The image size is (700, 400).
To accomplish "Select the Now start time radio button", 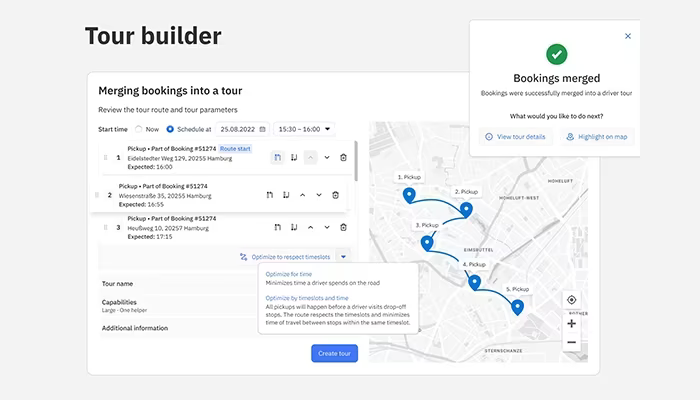I will pos(138,129).
